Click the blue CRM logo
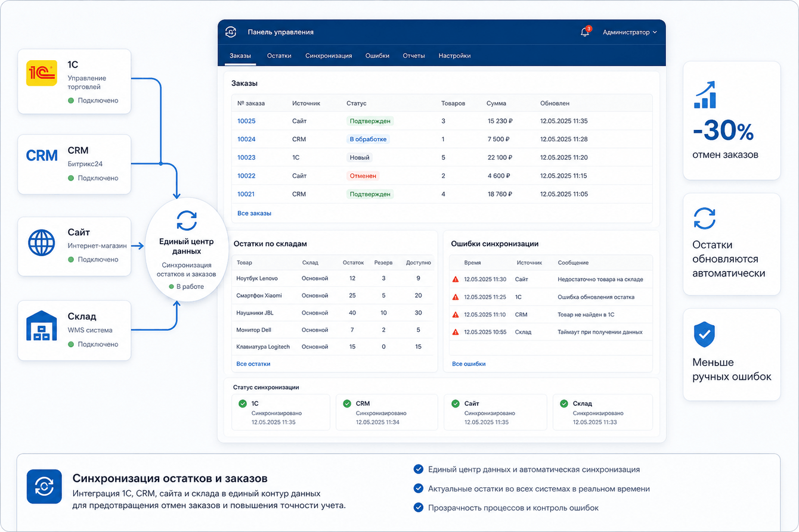Viewport: 799px width, 532px height. [42, 155]
